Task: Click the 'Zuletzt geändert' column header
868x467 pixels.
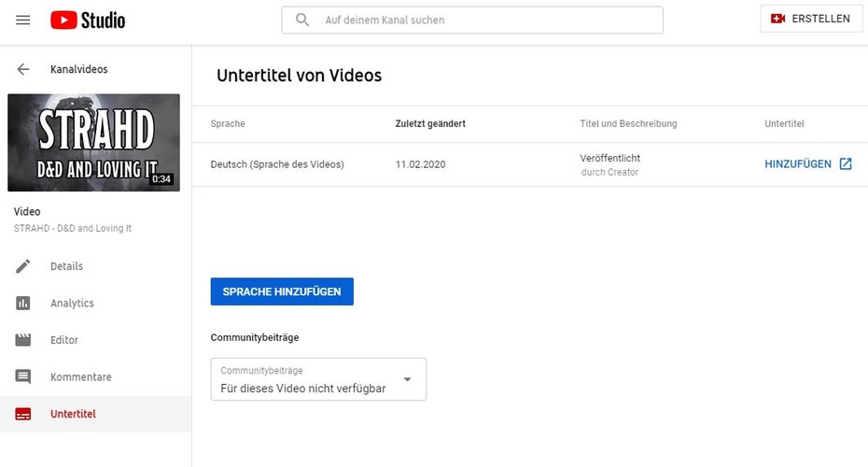Action: point(430,123)
